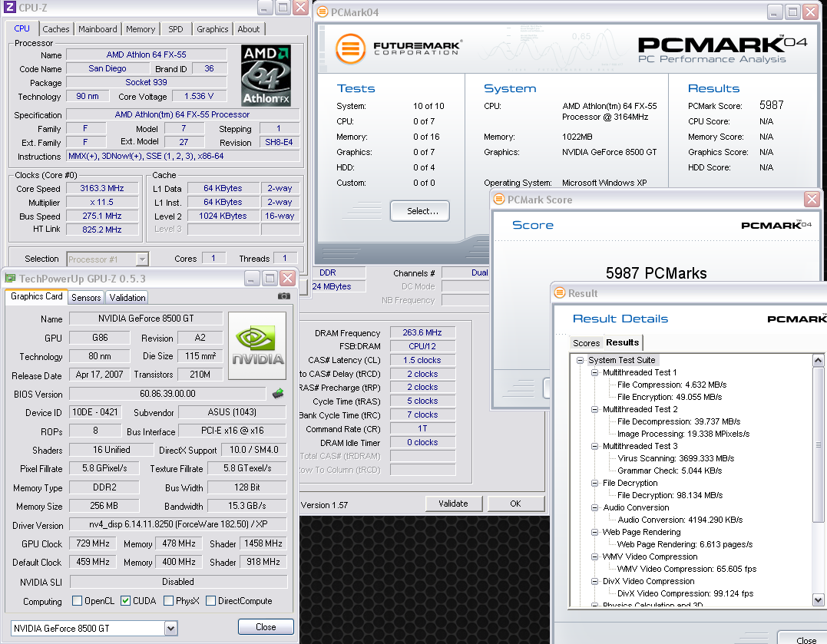Open the Memory tab in CPU-Z
The height and width of the screenshot is (644, 827).
(x=141, y=29)
